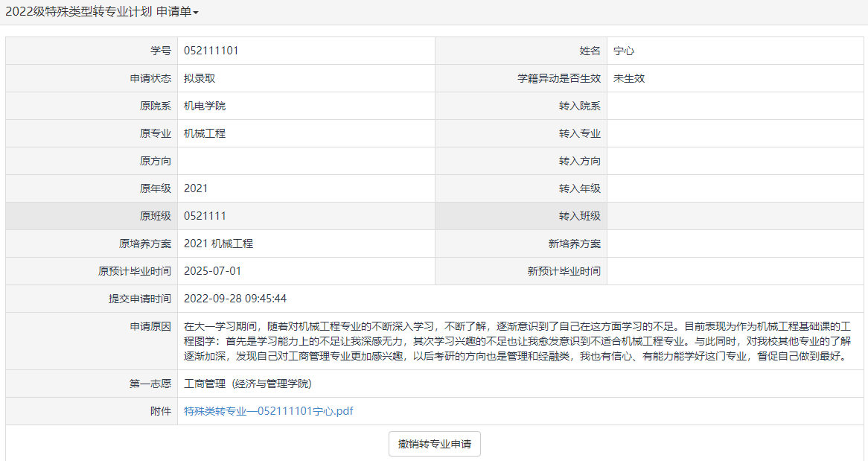Select student number 052111101
This screenshot has width=868, height=461.
[211, 51]
